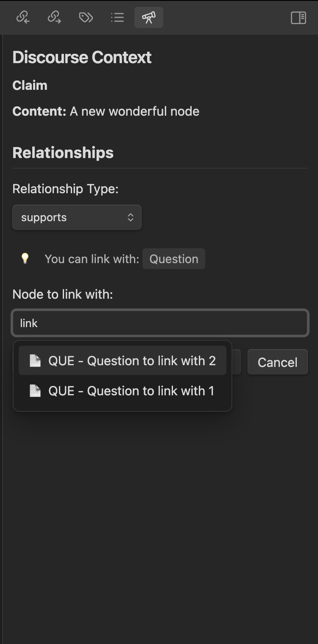Click the "Claim" node type label

30,85
